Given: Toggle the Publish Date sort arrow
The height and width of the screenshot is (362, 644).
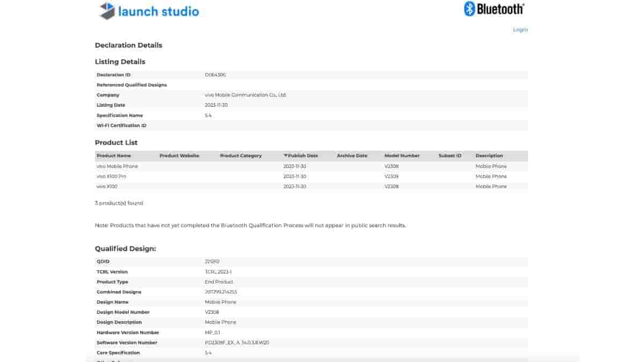Looking at the screenshot, I should (286, 156).
